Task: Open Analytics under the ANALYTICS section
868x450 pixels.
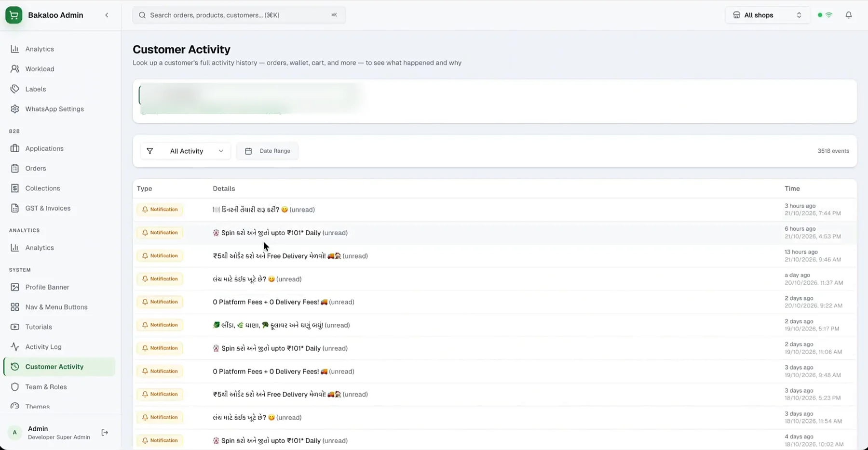Action: 60,248
